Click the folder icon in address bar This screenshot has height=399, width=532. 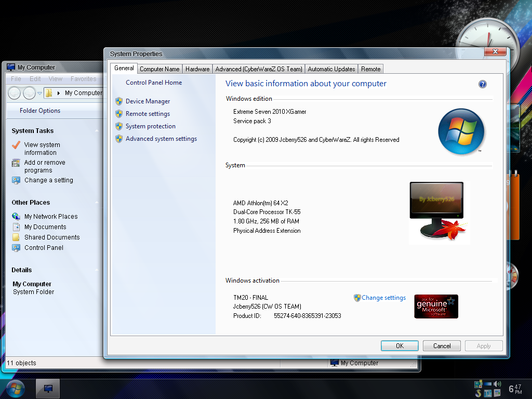49,93
